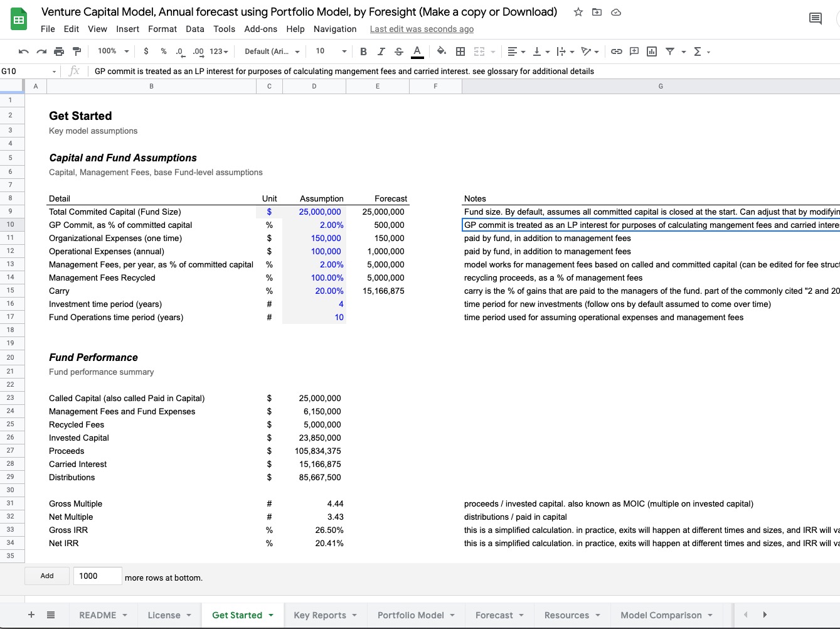Image resolution: width=840 pixels, height=629 pixels.
Task: Click the Add rows button
Action: 46,576
